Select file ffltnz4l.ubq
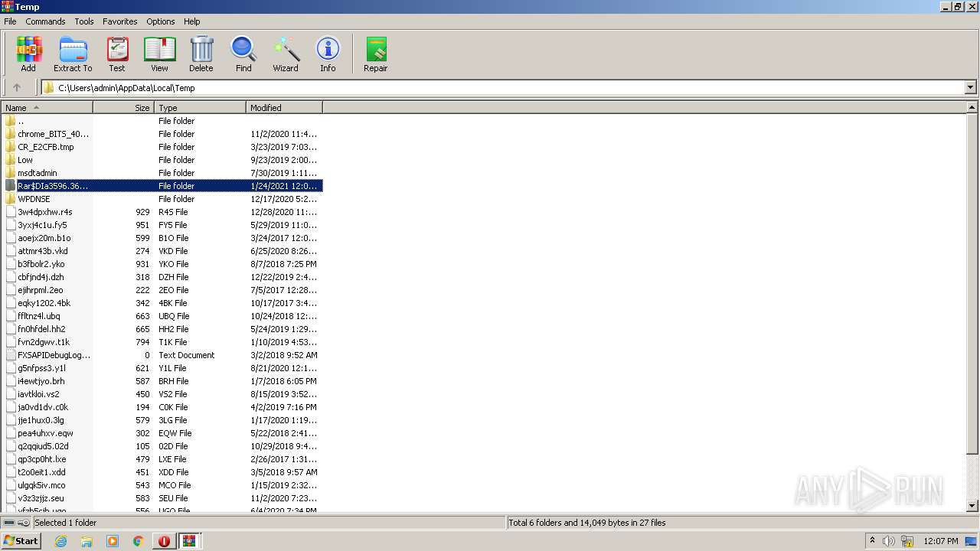 (162, 316)
